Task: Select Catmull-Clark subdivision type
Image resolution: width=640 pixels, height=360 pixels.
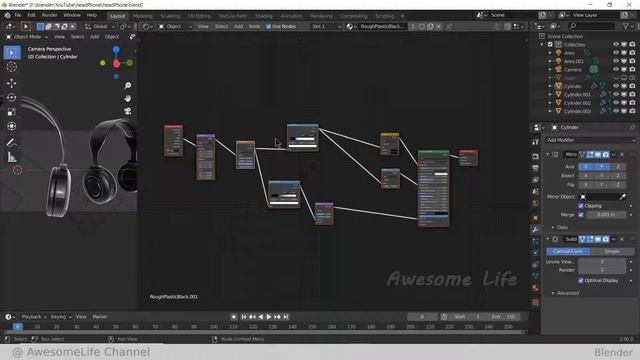Action: pyautogui.click(x=568, y=251)
